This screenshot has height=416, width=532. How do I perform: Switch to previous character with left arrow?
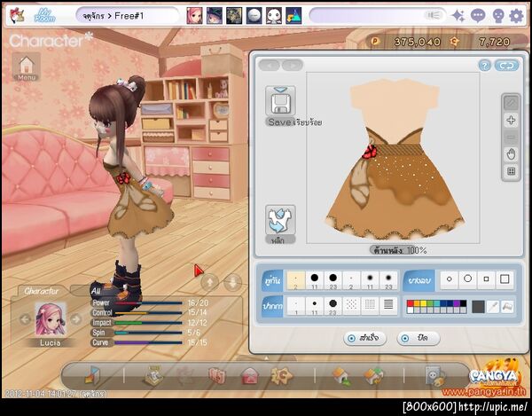tap(25, 319)
